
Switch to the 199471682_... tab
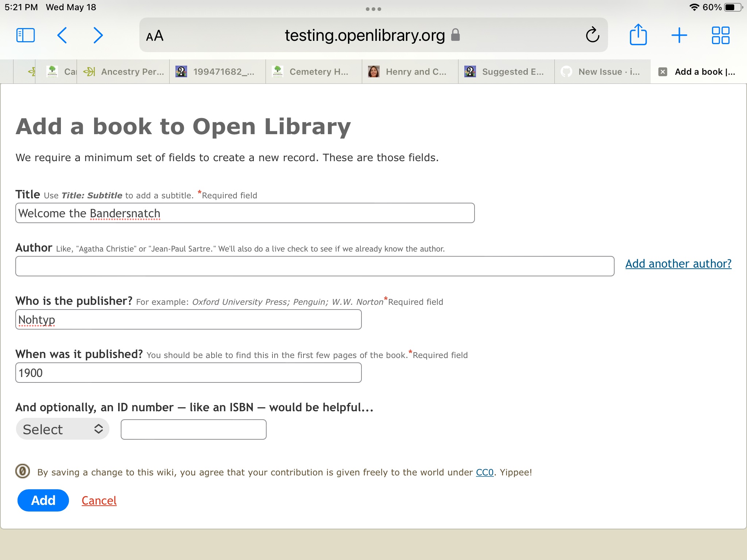tap(218, 72)
